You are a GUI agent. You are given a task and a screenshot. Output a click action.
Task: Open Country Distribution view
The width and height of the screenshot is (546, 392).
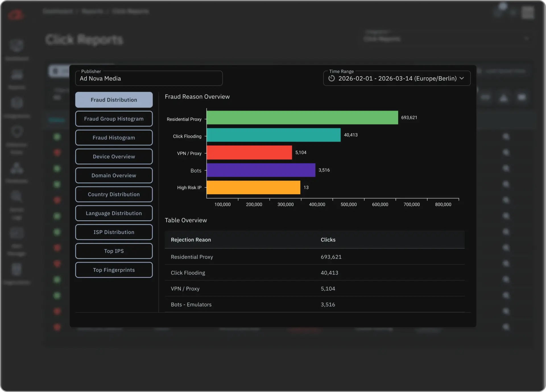tap(114, 194)
